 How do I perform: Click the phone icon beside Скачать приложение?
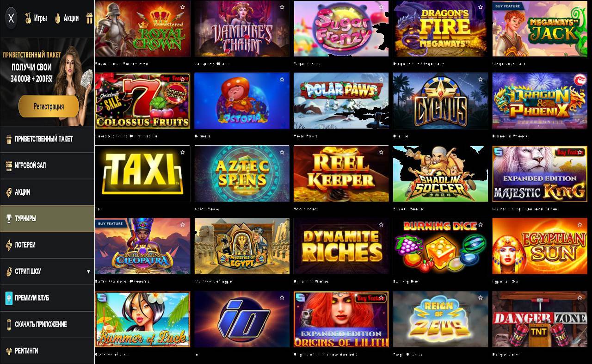(x=9, y=324)
